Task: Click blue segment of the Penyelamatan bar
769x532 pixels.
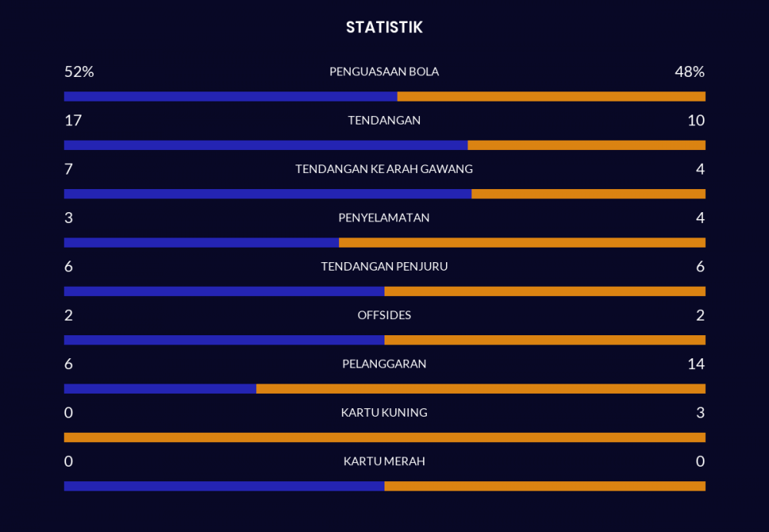Action: [x=201, y=243]
